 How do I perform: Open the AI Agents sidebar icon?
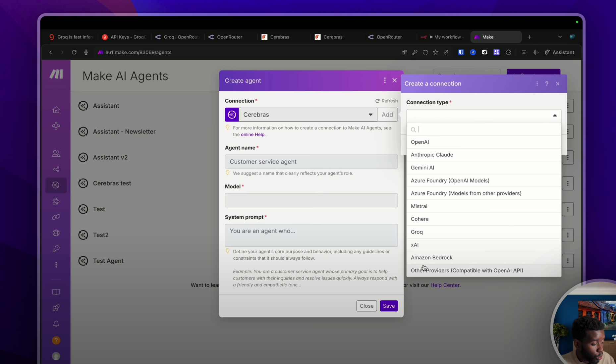[x=56, y=185]
